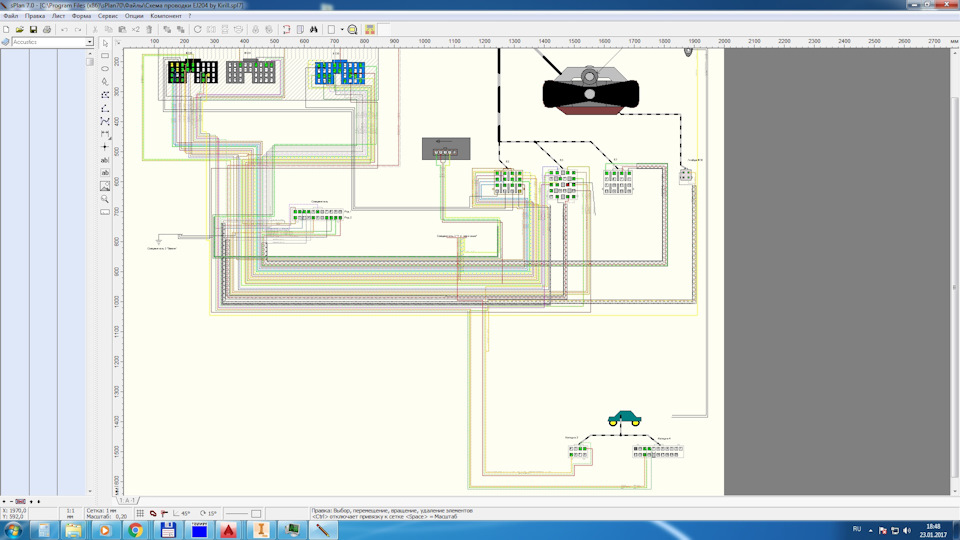Activate the text 'abl' tool
This screenshot has height=540, width=960.
[105, 160]
